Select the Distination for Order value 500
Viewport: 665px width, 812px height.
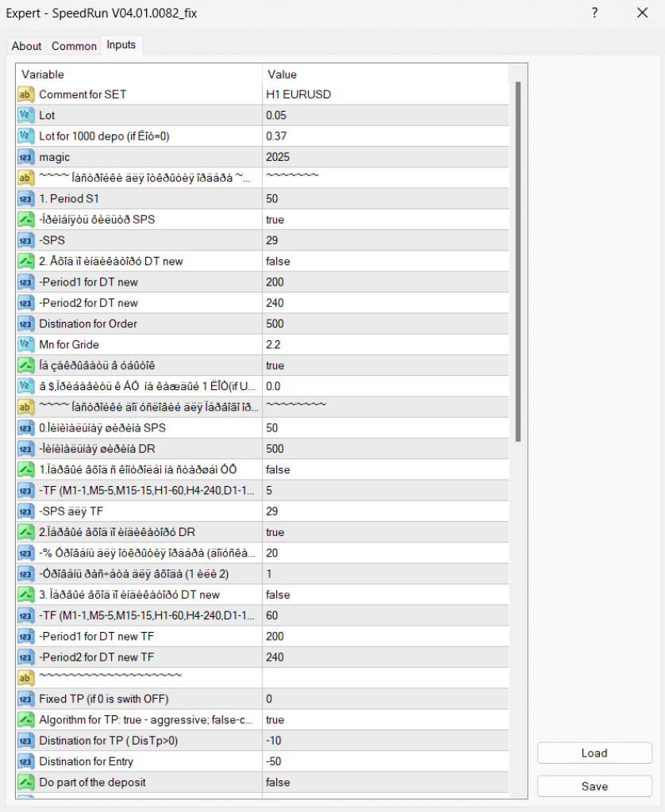click(386, 324)
